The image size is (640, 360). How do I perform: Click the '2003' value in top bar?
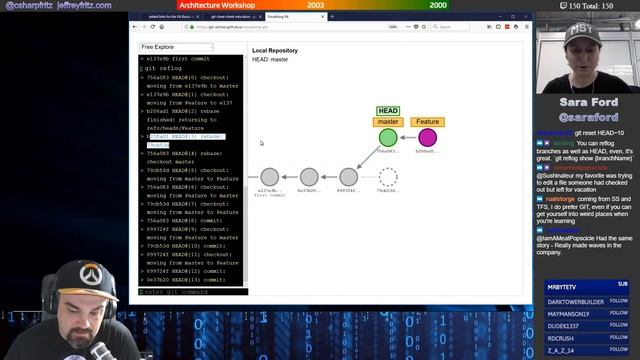pyautogui.click(x=315, y=5)
